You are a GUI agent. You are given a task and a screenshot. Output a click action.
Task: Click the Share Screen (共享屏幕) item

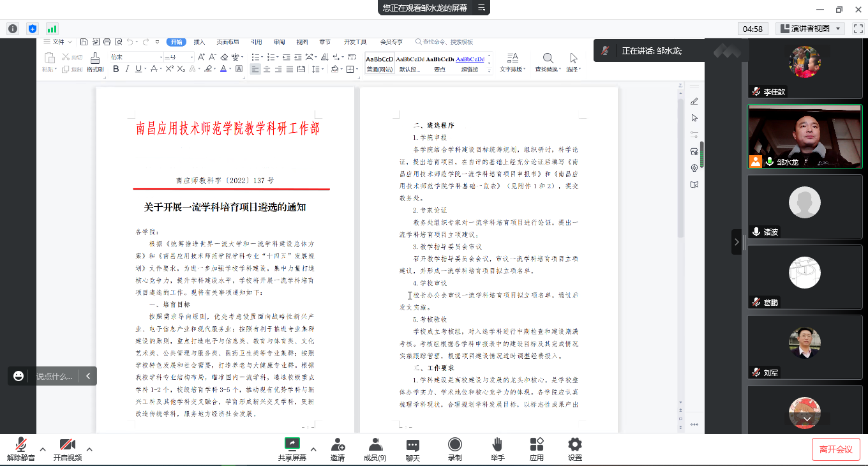(292, 449)
